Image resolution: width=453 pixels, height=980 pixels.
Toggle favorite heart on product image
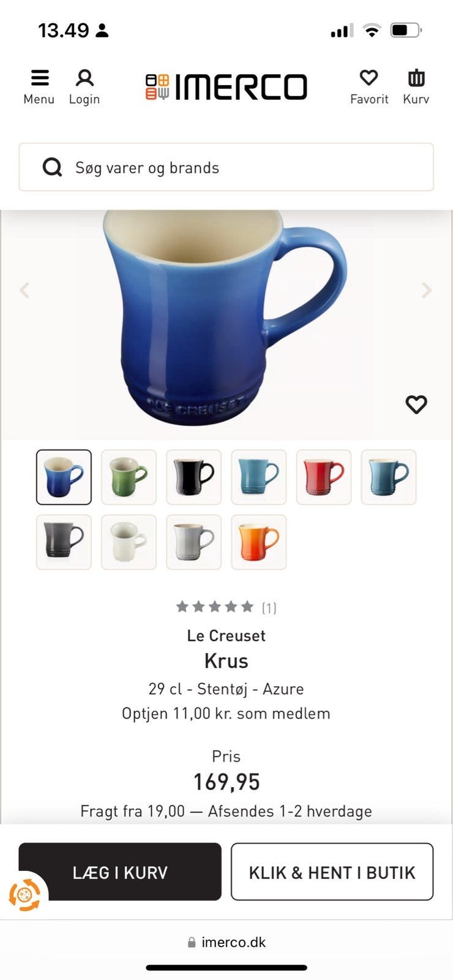(x=416, y=404)
